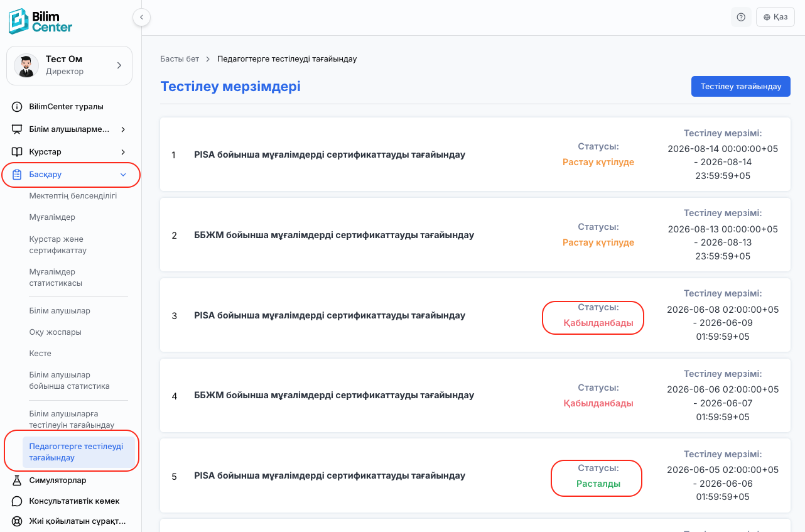Open Оқу жоспары submenu item
The height and width of the screenshot is (532, 805).
[55, 332]
